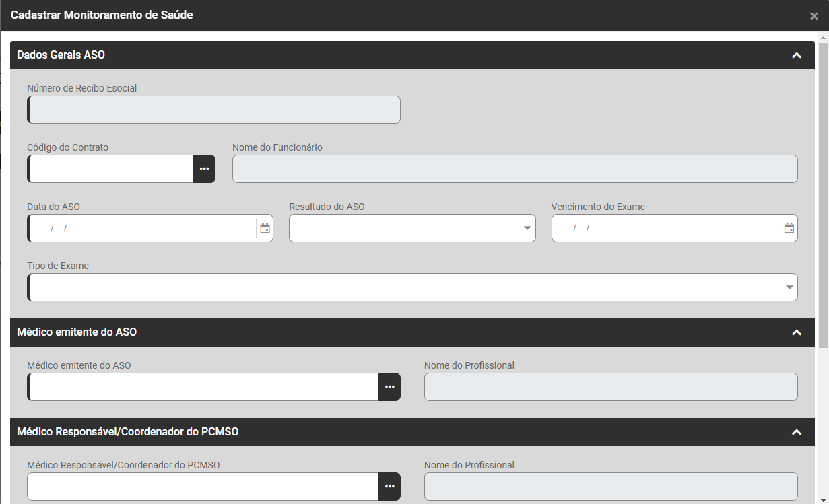Screen dimensions: 829x504
Task: Close the Cadastrar Monitoramento de Saúde dialog
Action: [x=814, y=16]
